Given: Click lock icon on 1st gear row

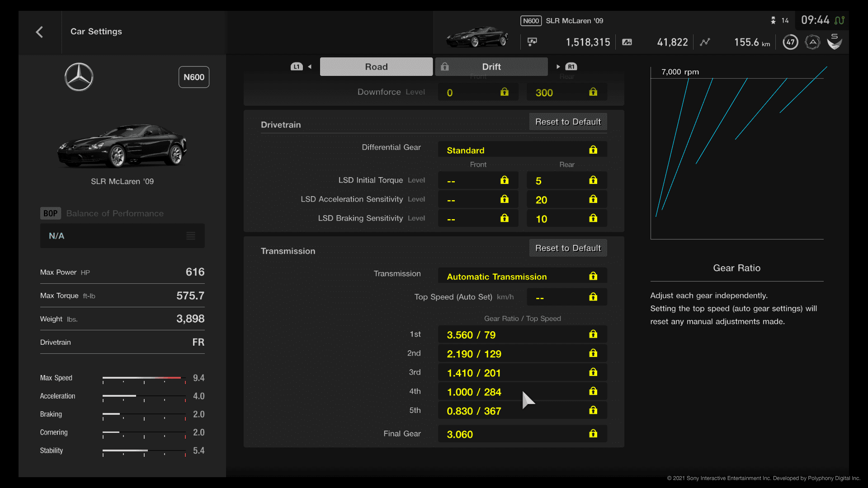Looking at the screenshot, I should coord(593,334).
